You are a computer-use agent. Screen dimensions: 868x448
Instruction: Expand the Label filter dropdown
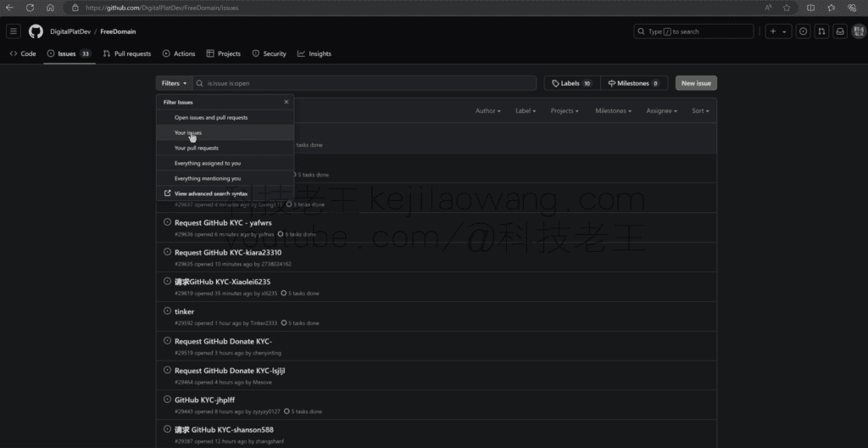[x=526, y=111]
